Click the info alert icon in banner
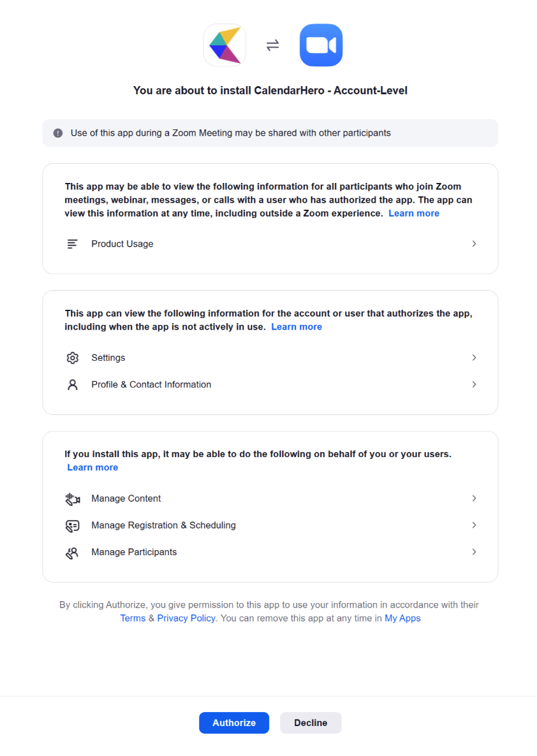 pyautogui.click(x=58, y=133)
